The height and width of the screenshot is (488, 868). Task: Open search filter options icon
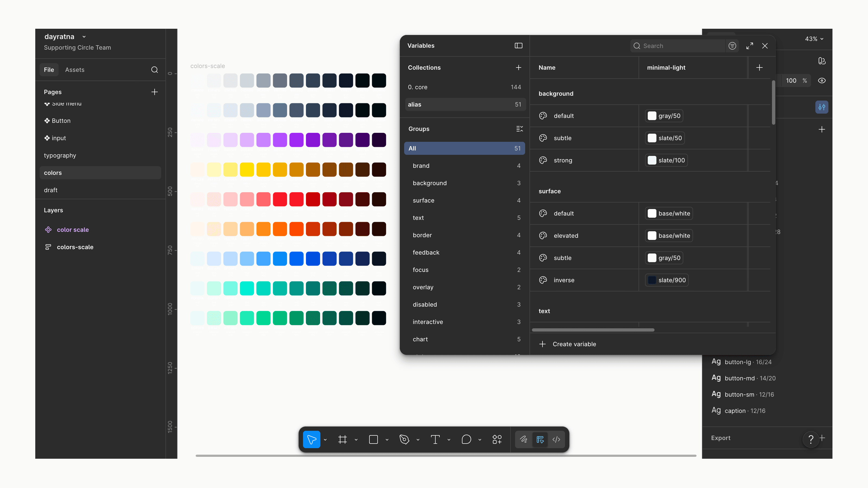click(x=732, y=46)
